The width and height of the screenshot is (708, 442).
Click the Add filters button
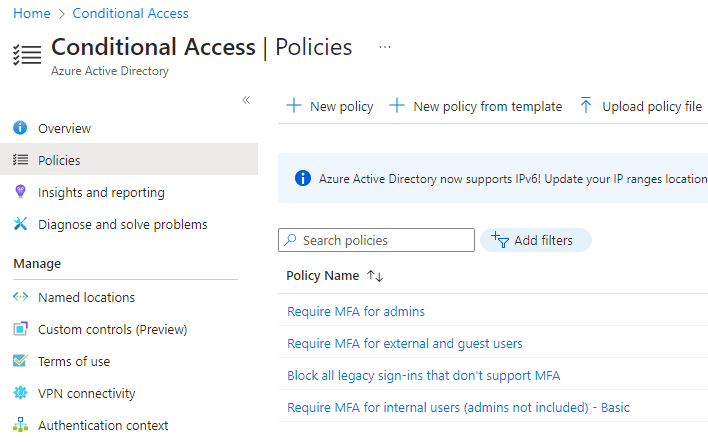536,240
